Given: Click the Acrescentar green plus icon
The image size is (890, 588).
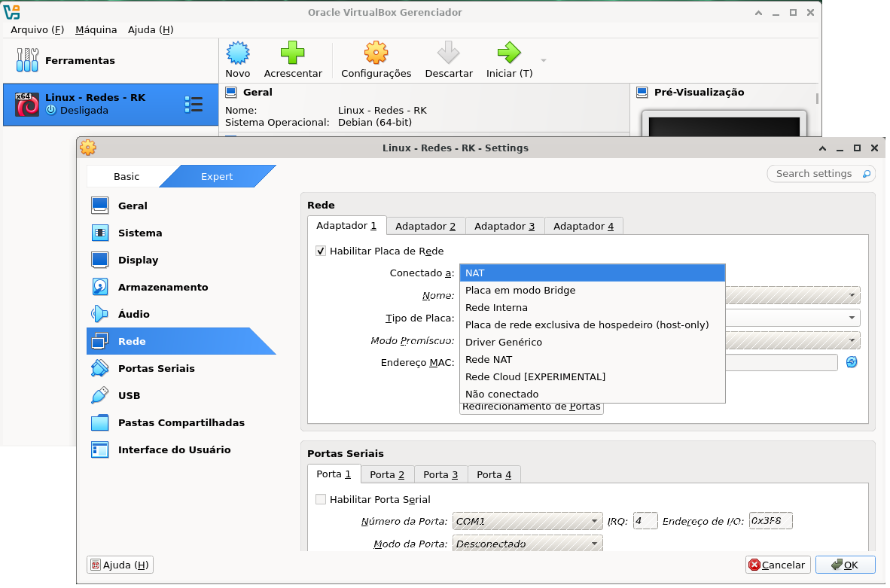Looking at the screenshot, I should tap(292, 53).
